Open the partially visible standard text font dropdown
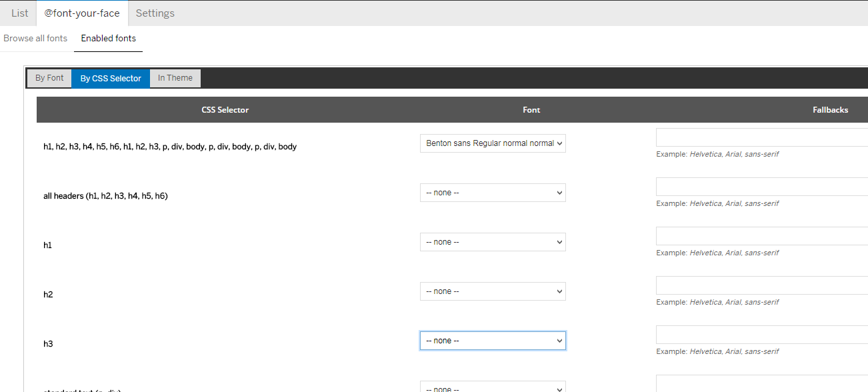Viewport: 868px width, 392px height. click(493, 387)
